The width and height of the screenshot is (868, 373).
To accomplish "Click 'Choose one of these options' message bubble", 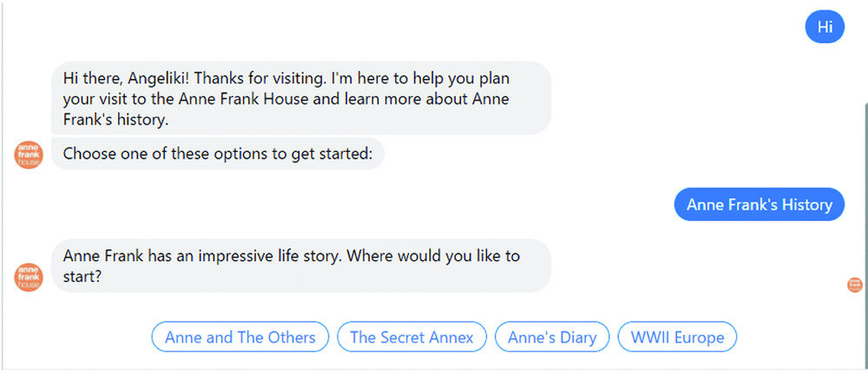I will coord(217,154).
